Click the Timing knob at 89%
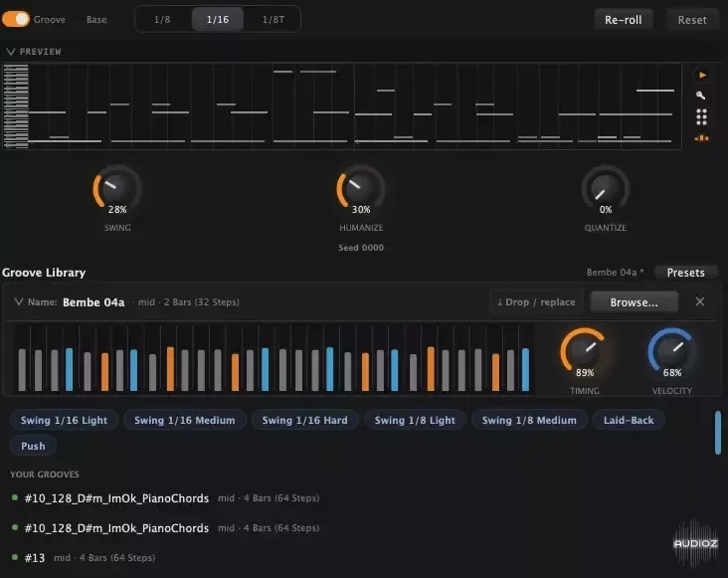 tap(584, 351)
